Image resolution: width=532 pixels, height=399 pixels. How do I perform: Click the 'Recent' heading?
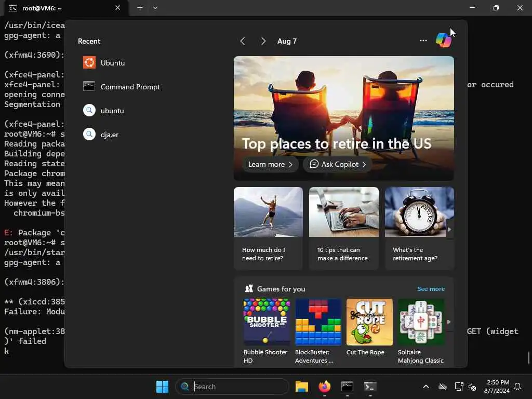89,41
